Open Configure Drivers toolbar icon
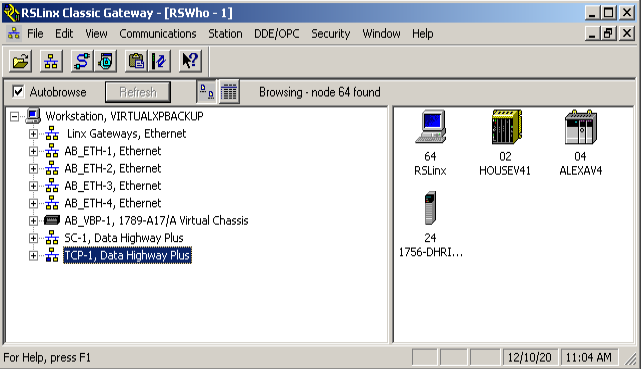Image resolution: width=641 pixels, height=369 pixels. [82, 61]
